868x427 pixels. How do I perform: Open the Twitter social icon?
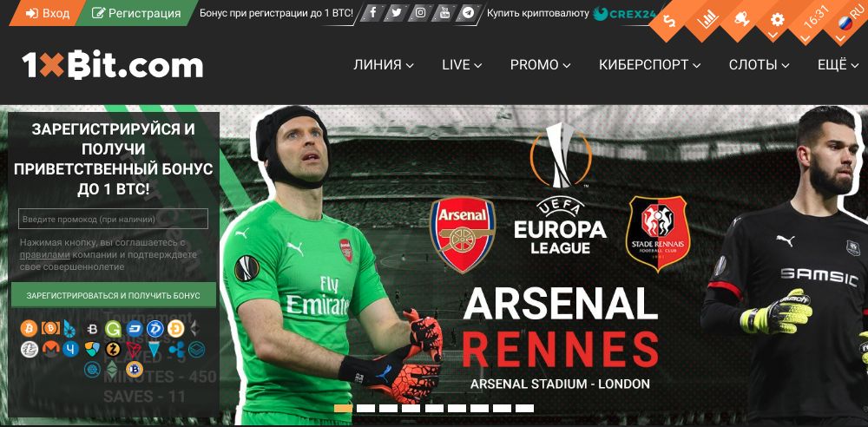click(397, 13)
